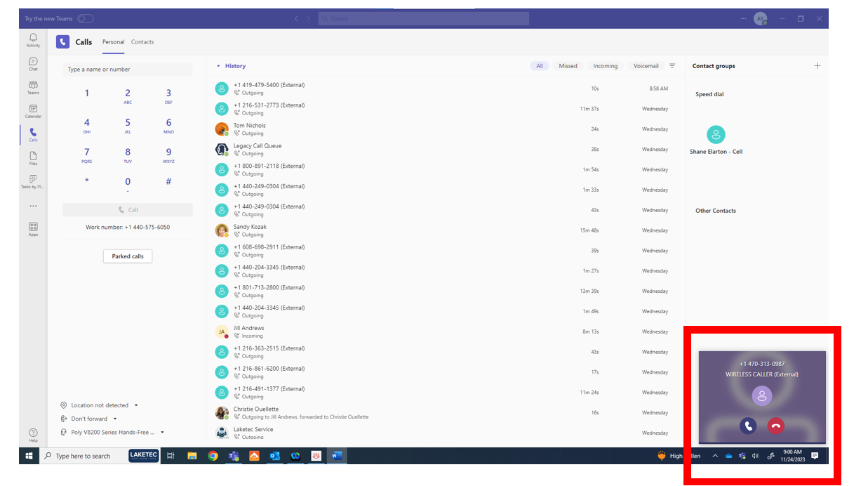
Task: Open the Shane Elarton - Cell speed dial contact
Action: click(716, 140)
